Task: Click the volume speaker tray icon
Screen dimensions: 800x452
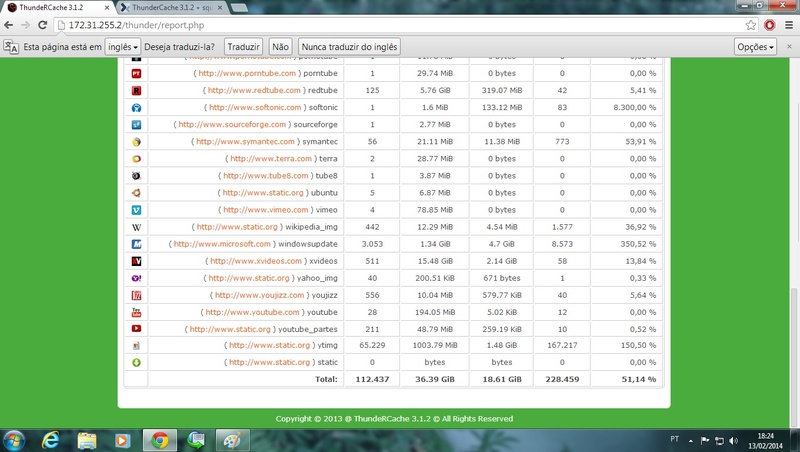Action: [x=734, y=440]
